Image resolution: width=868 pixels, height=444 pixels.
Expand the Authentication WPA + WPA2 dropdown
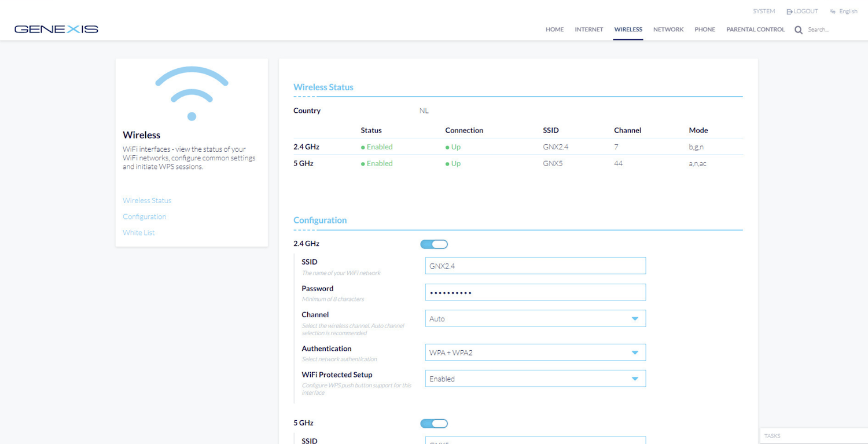535,353
